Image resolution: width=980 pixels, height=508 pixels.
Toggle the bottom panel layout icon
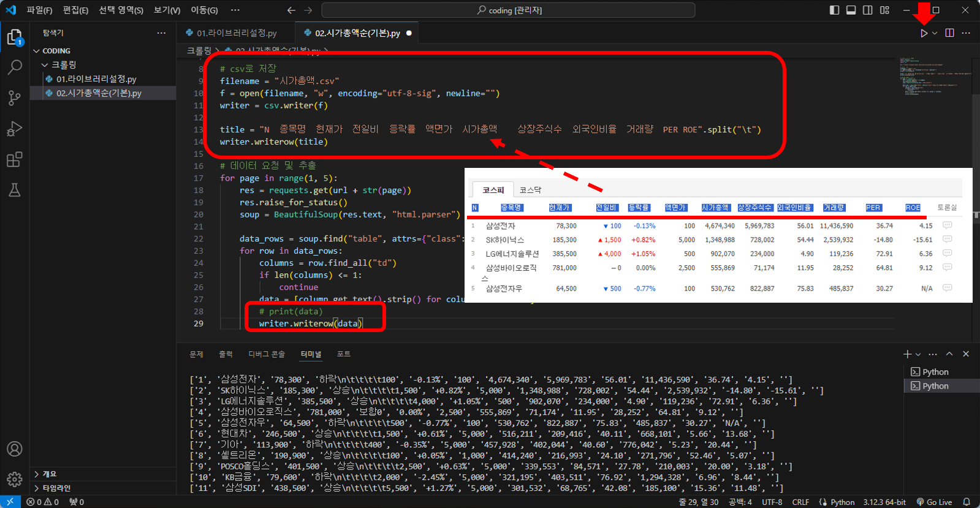click(851, 10)
